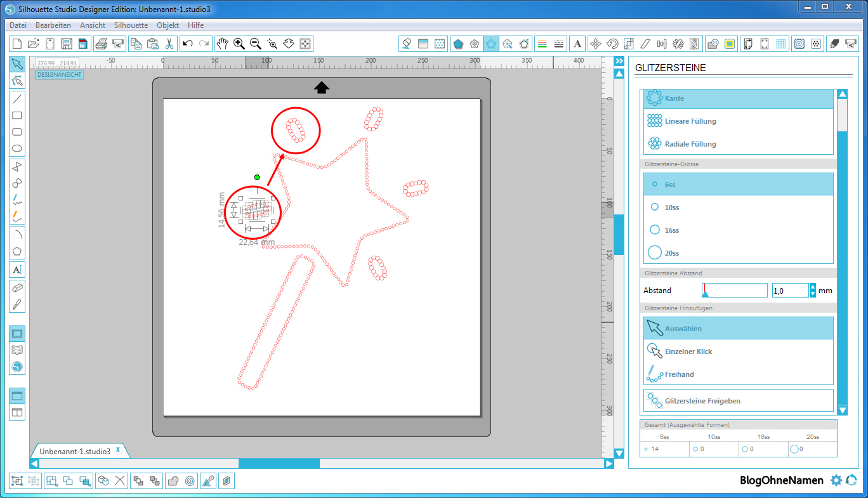The height and width of the screenshot is (498, 868).
Task: Close the Unbenannt-1.studio3 document tab
Action: 118,449
